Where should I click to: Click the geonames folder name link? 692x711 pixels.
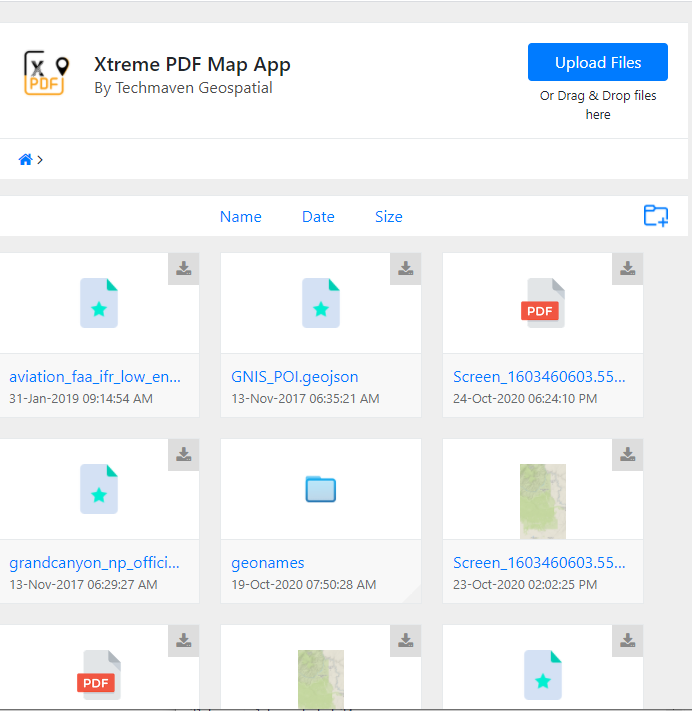point(267,563)
